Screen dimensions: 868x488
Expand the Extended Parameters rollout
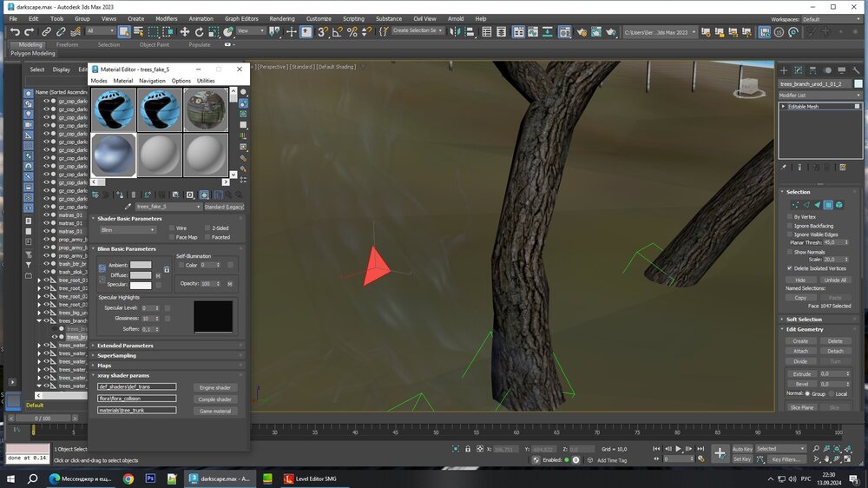[125, 346]
